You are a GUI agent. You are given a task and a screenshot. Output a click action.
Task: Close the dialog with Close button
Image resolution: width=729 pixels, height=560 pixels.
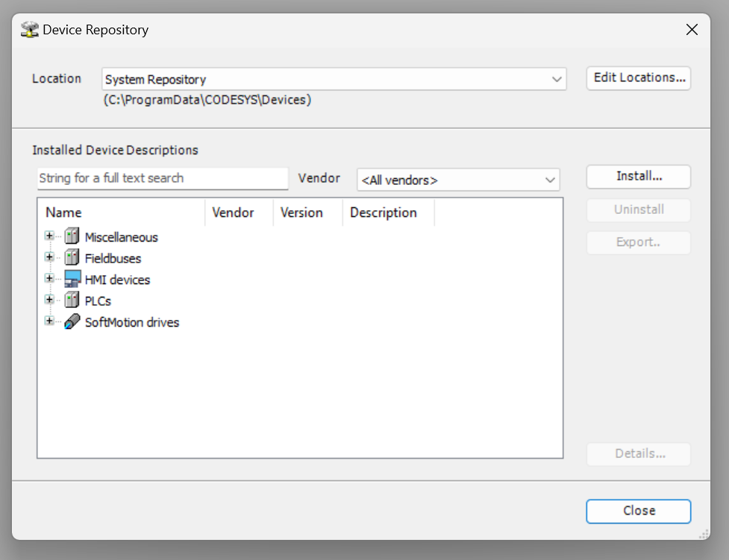pyautogui.click(x=639, y=512)
